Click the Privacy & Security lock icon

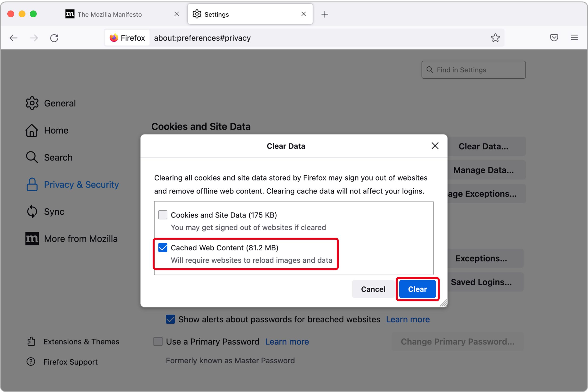click(x=32, y=184)
